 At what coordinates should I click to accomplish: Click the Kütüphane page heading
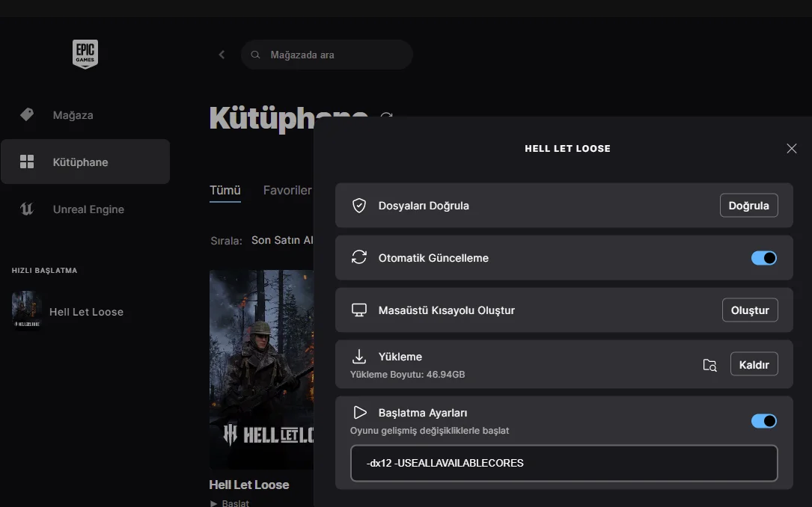[x=288, y=118]
